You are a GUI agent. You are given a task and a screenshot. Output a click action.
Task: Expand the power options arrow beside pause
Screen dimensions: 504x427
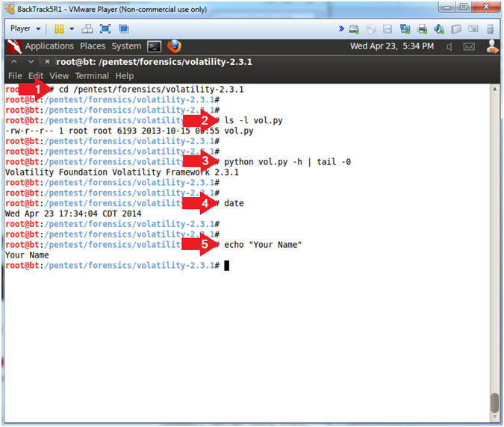(72, 29)
